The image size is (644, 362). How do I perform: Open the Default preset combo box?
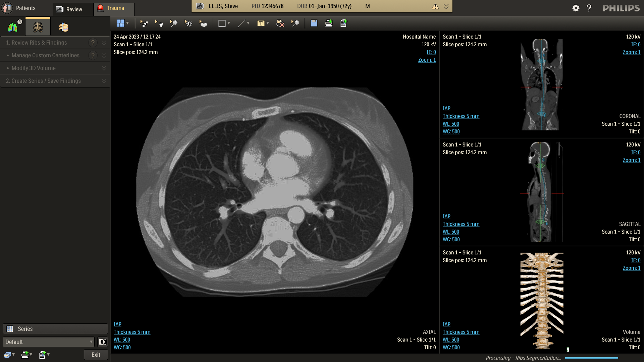click(49, 342)
